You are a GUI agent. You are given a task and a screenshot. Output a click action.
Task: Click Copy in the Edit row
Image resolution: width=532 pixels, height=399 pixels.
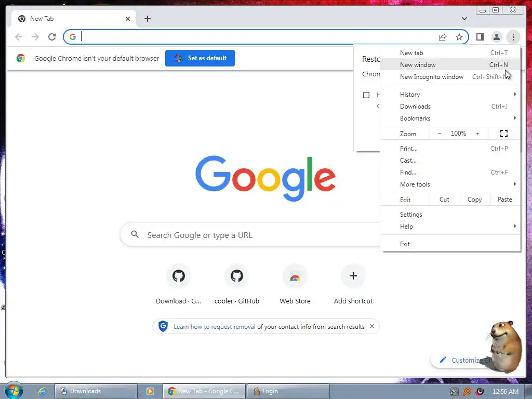(475, 199)
